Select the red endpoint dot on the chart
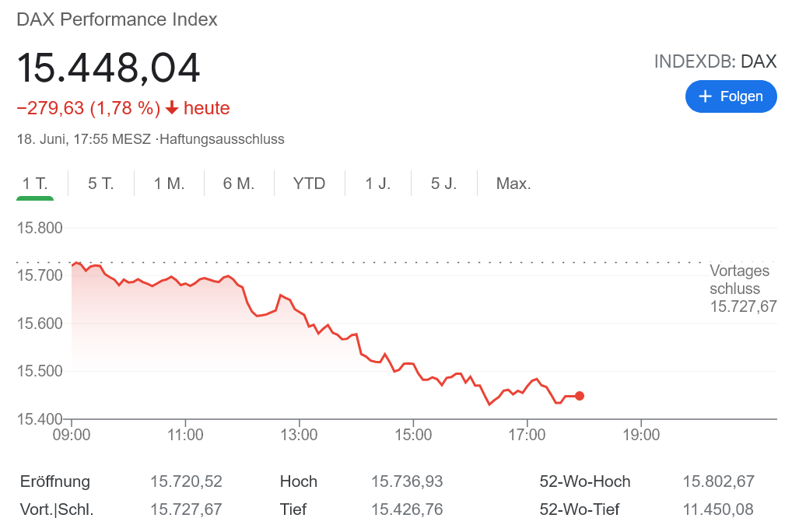 580,396
